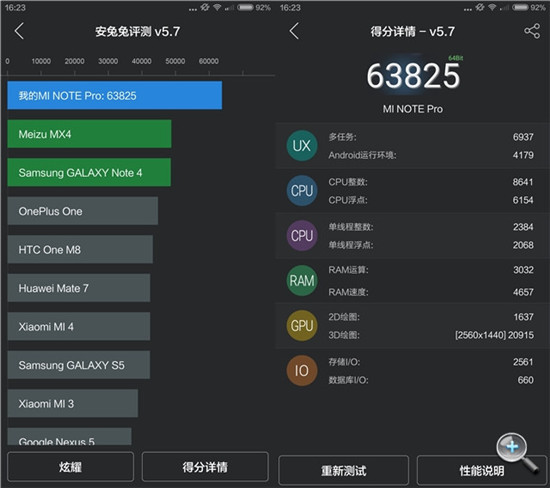Select the Huawei Mate 7 ranking bar
550x488 pixels.
79,288
